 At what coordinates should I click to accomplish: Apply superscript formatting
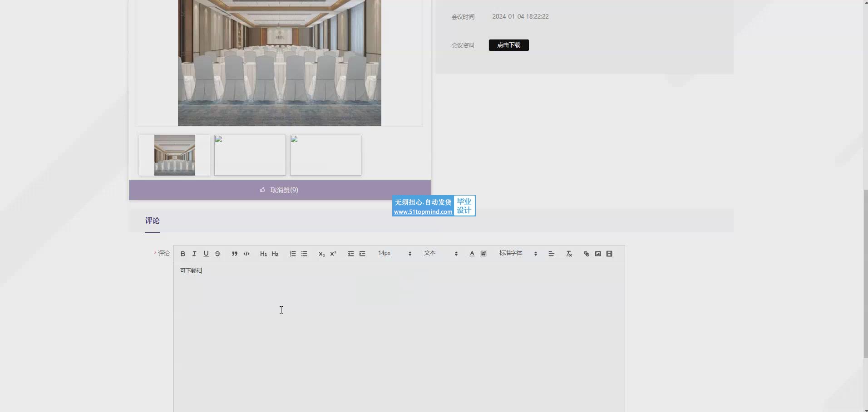(333, 254)
